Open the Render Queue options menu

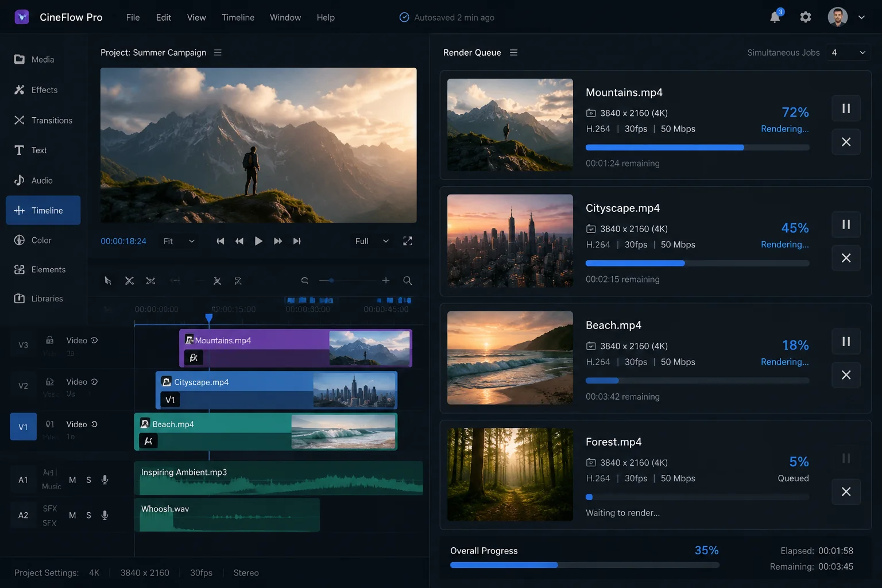[x=514, y=53]
